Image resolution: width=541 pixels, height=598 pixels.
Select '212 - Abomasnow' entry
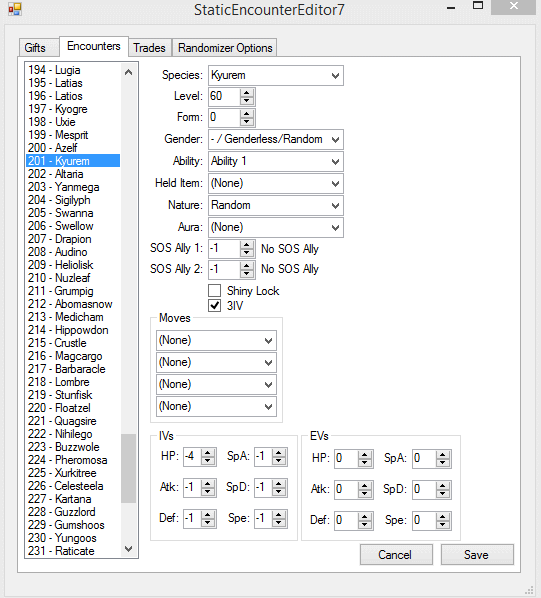click(73, 304)
